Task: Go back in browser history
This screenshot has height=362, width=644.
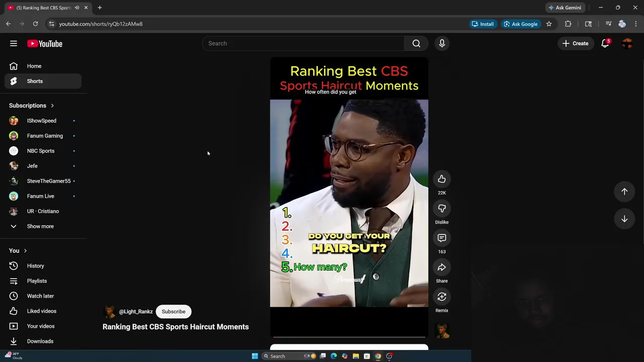Action: pyautogui.click(x=8, y=24)
